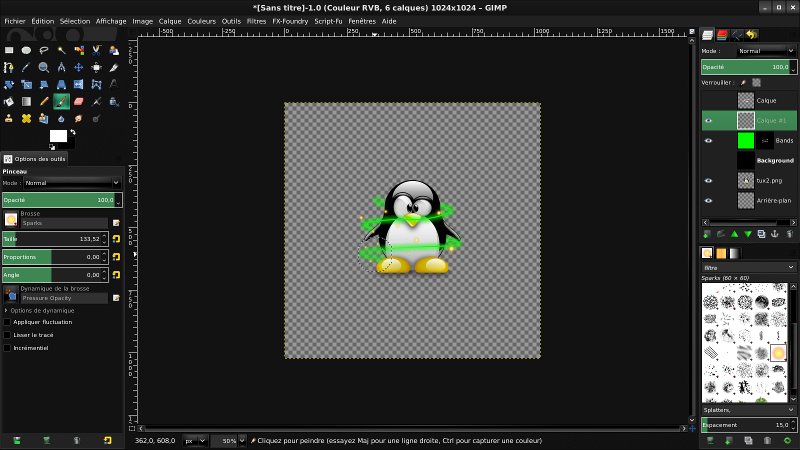Select the Rotate tool

(x=9, y=85)
